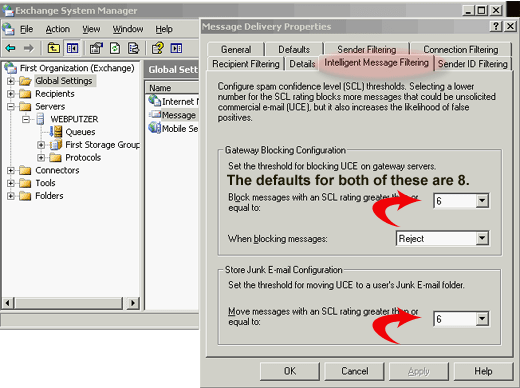Click the Help toolbar icon with question mark

tap(158, 49)
